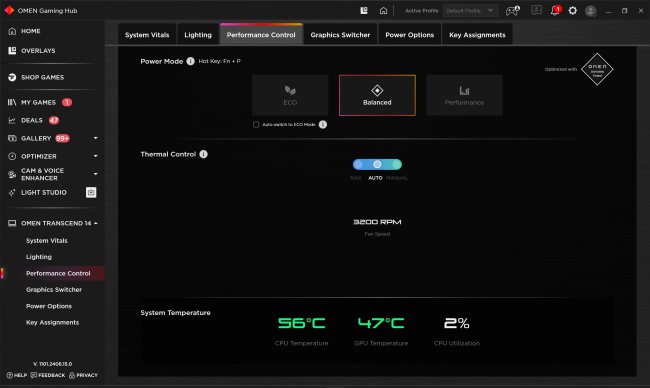
Task: Set Thermal Control to AUTO
Action: click(x=375, y=178)
